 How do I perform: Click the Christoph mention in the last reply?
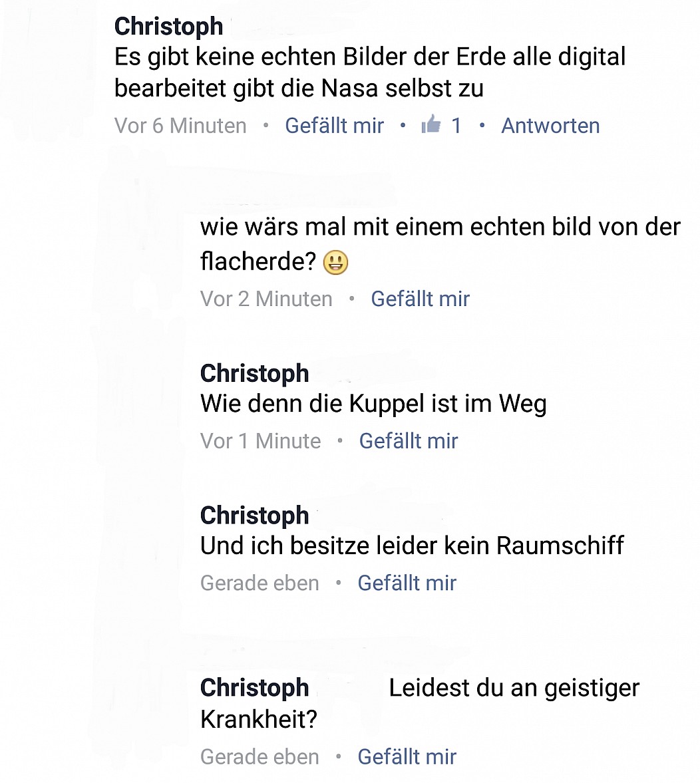254,688
